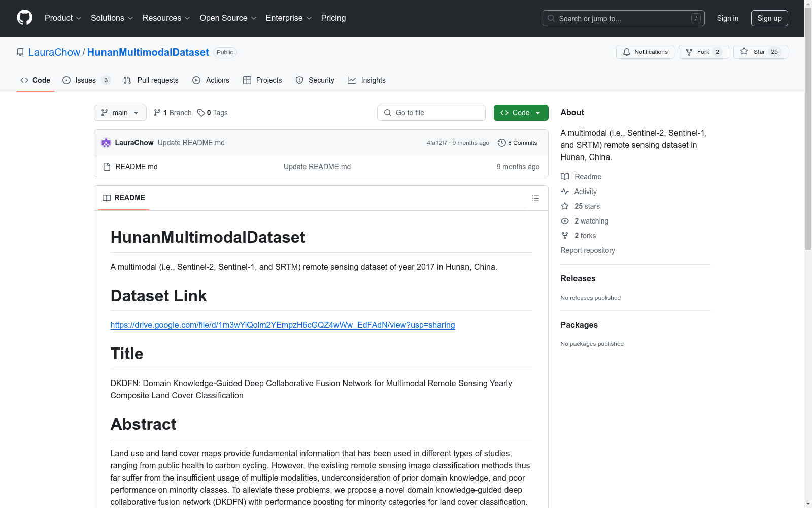Open the README outline list icon
Viewport: 812px width, 508px height.
[x=535, y=198]
